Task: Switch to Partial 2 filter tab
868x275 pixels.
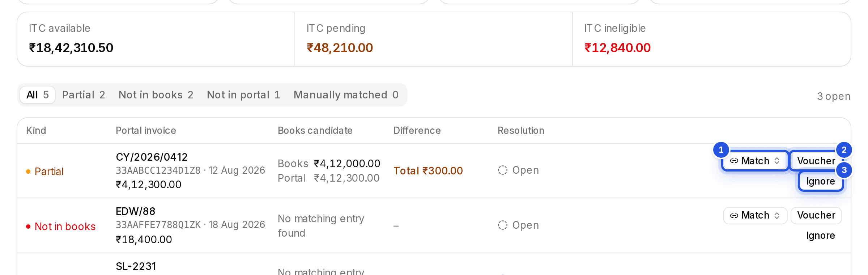Action: (x=84, y=95)
